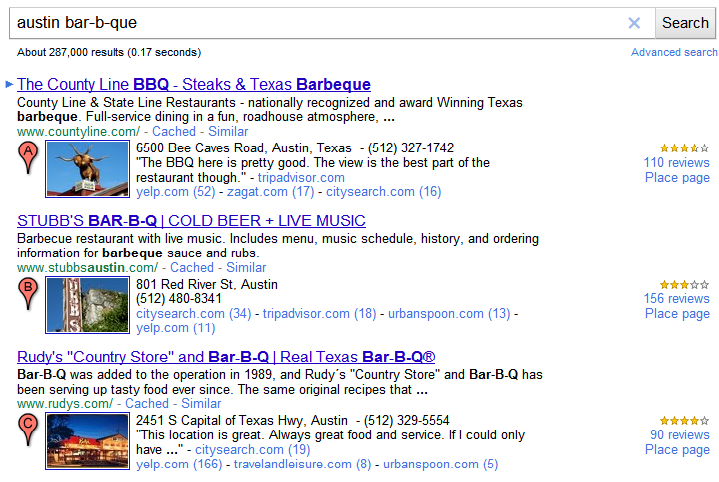Open Place page for Rudy's
Image resolution: width=719 pixels, height=482 pixels.
pyautogui.click(x=677, y=449)
